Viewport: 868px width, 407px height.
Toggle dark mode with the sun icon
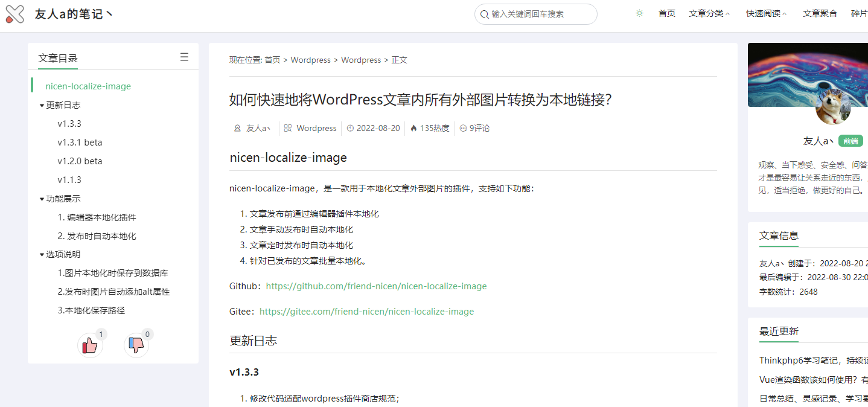(x=639, y=13)
